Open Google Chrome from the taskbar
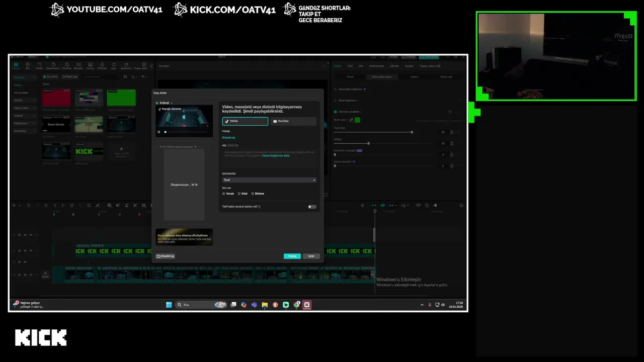Screen dimensions: 644x362 coord(296,305)
